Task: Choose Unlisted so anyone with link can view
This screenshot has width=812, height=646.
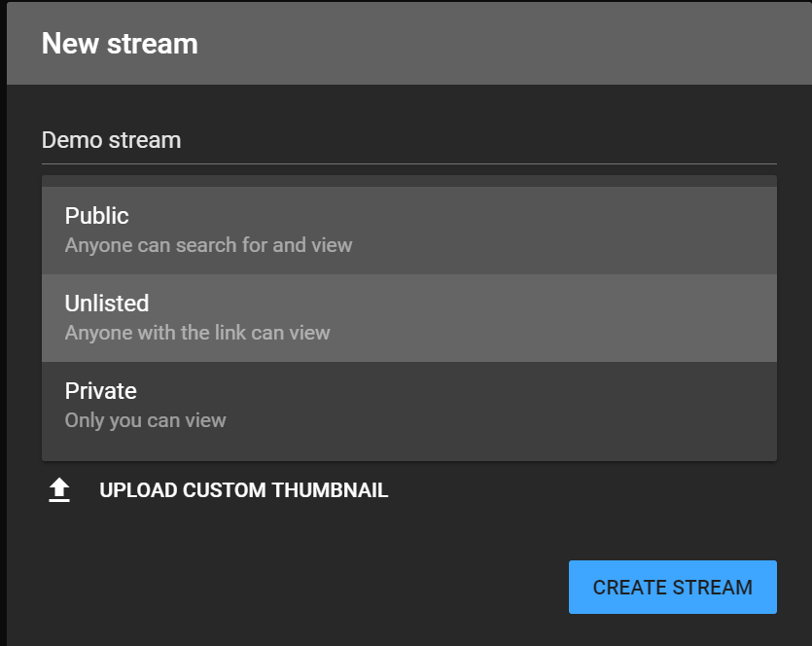Action: [408, 317]
